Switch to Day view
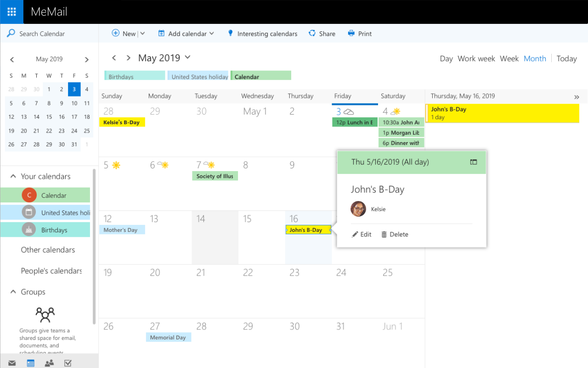Image resolution: width=588 pixels, height=368 pixels. tap(446, 58)
